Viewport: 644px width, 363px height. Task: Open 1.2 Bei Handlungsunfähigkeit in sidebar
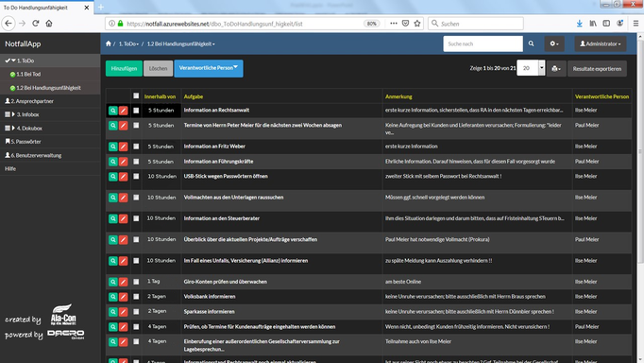point(50,88)
